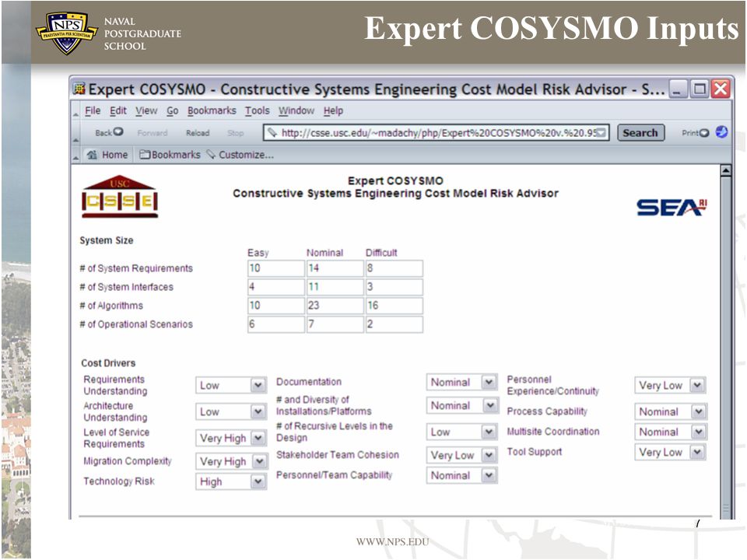The height and width of the screenshot is (560, 747).
Task: Click Easy Algorithms field
Action: 275,305
